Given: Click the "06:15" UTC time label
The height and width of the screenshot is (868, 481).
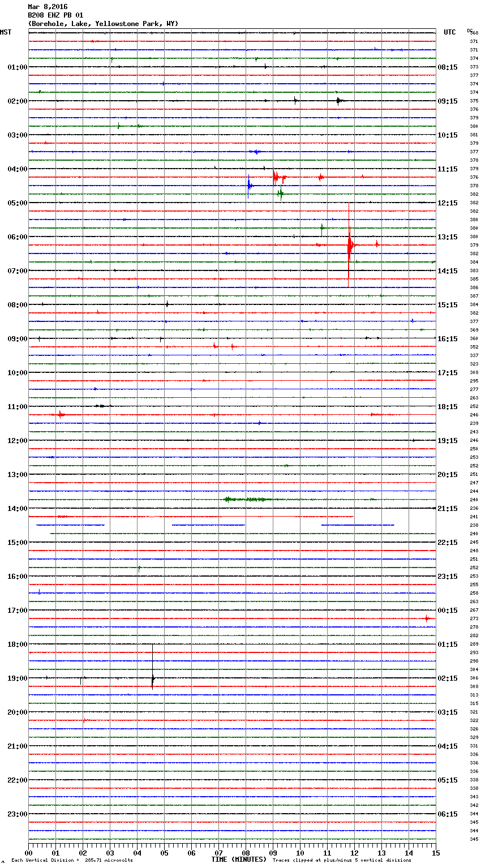Looking at the screenshot, I should click(x=448, y=814).
